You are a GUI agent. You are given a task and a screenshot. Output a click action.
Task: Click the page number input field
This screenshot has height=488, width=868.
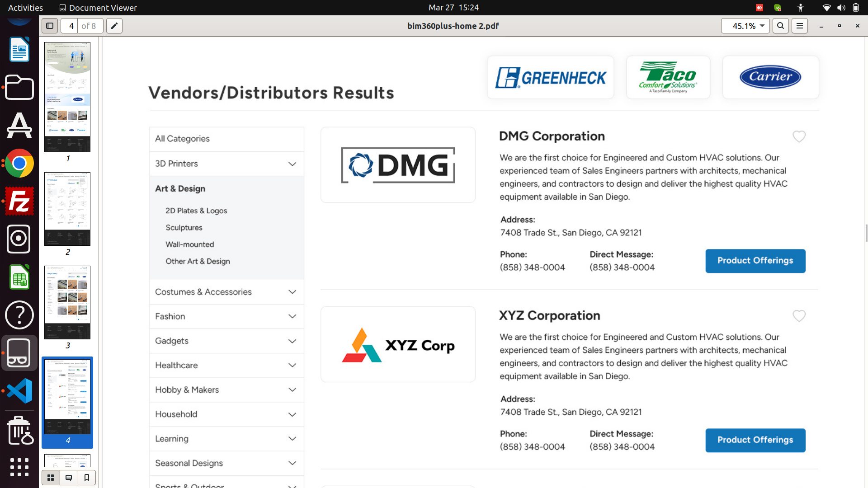pyautogui.click(x=71, y=26)
